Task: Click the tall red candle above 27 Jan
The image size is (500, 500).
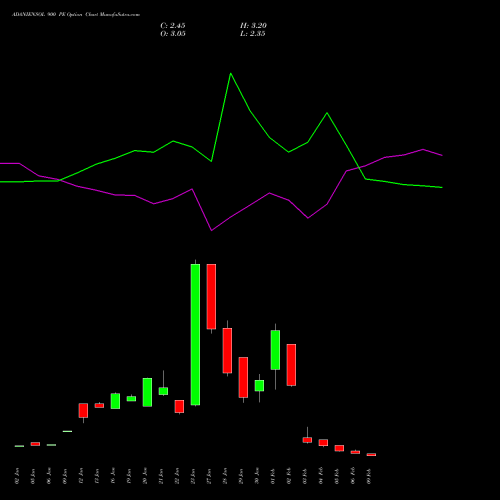Action: 211,297
